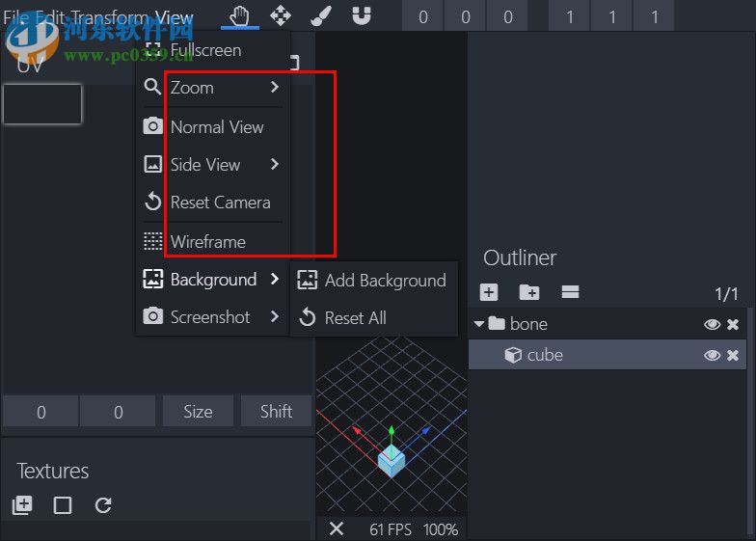Click first UV coordinate field

click(x=40, y=411)
